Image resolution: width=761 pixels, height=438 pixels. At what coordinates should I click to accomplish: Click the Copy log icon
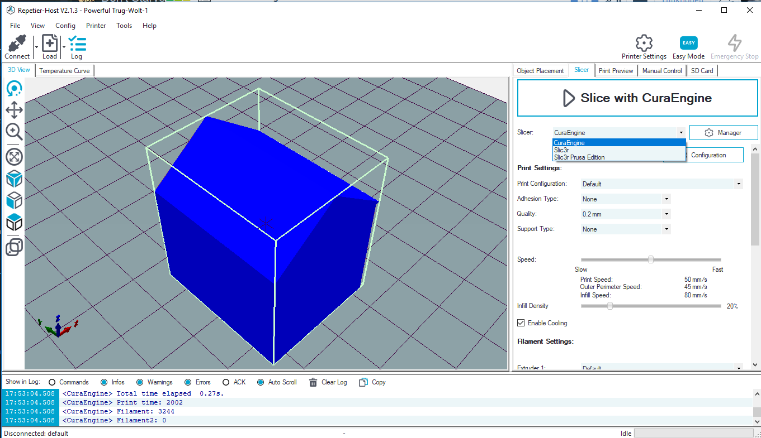(x=363, y=383)
